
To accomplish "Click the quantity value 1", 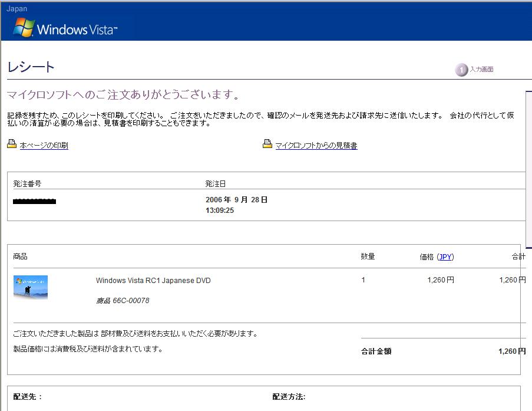I will point(363,280).
